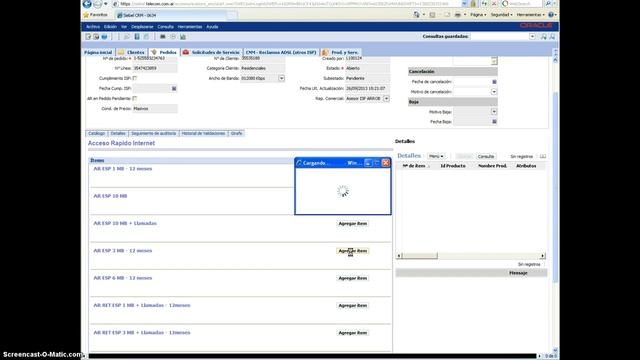Viewport: 640px width, 360px height.
Task: Click the dark rectangular icon in Siebel toolbar
Action: point(162,37)
